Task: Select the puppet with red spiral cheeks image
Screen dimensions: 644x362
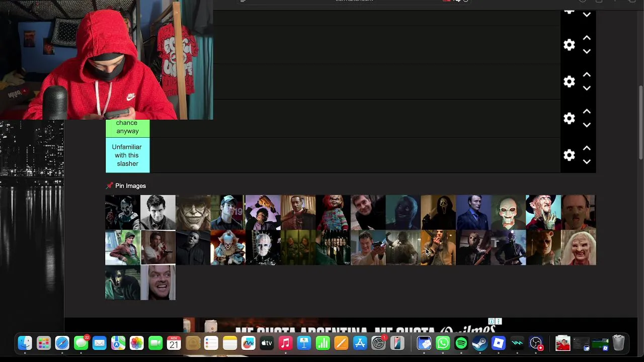Action: (x=508, y=213)
